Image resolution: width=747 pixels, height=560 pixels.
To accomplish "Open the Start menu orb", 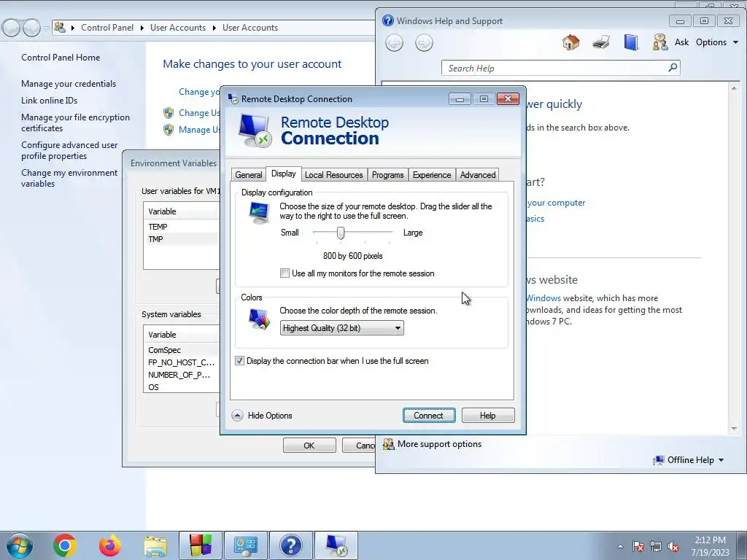I will 20,545.
